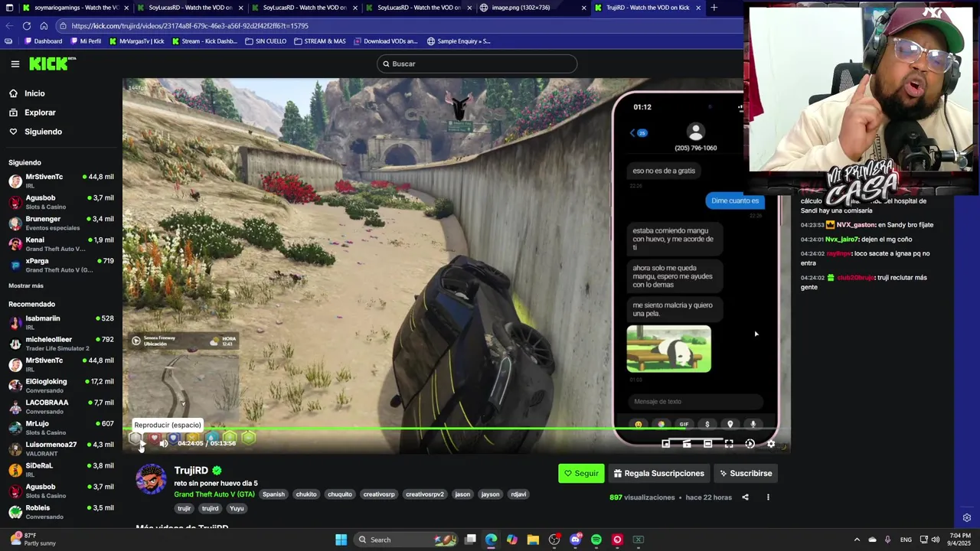980x551 pixels.
Task: Open Windows Start menu
Action: pos(341,540)
